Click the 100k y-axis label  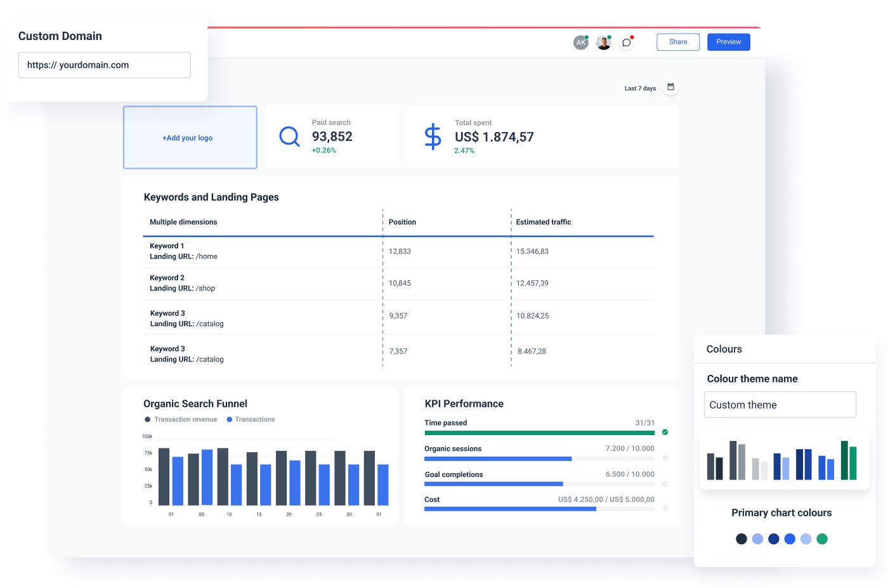pyautogui.click(x=147, y=436)
